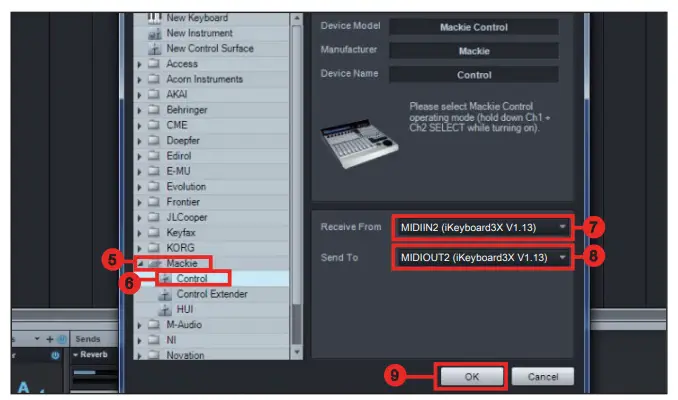Image resolution: width=678 pixels, height=400 pixels.
Task: Click the device list scroll down arrow
Action: [297, 352]
